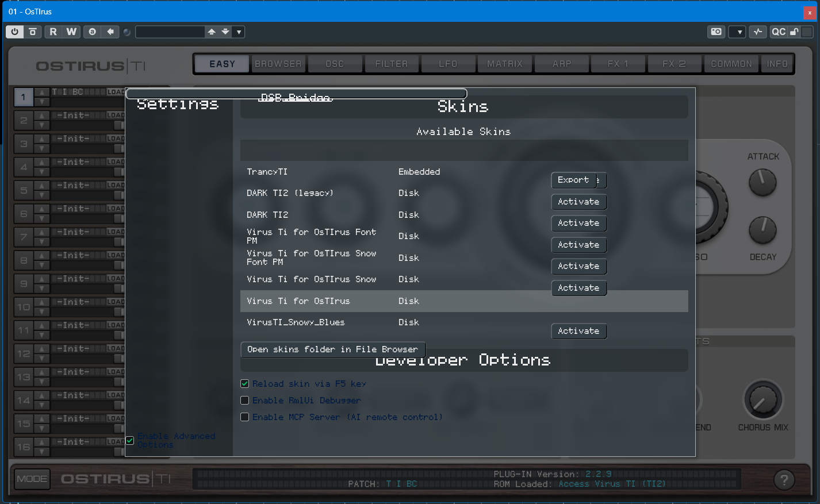Select part 2 slot button
Screen dimensions: 820x504
coord(24,121)
